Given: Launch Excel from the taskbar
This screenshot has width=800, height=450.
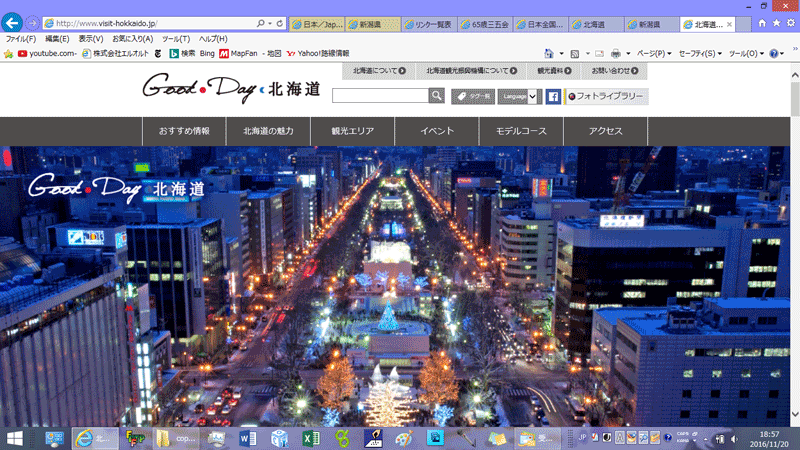Looking at the screenshot, I should (x=310, y=437).
